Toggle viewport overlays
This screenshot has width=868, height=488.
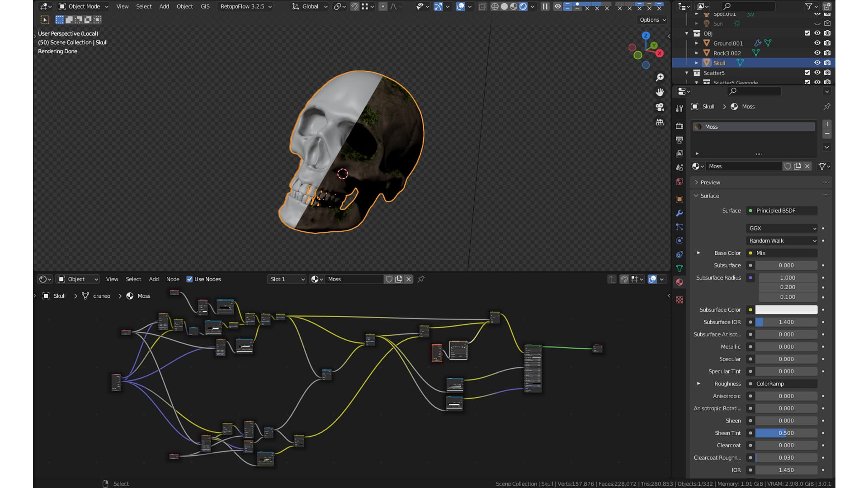pyautogui.click(x=460, y=6)
